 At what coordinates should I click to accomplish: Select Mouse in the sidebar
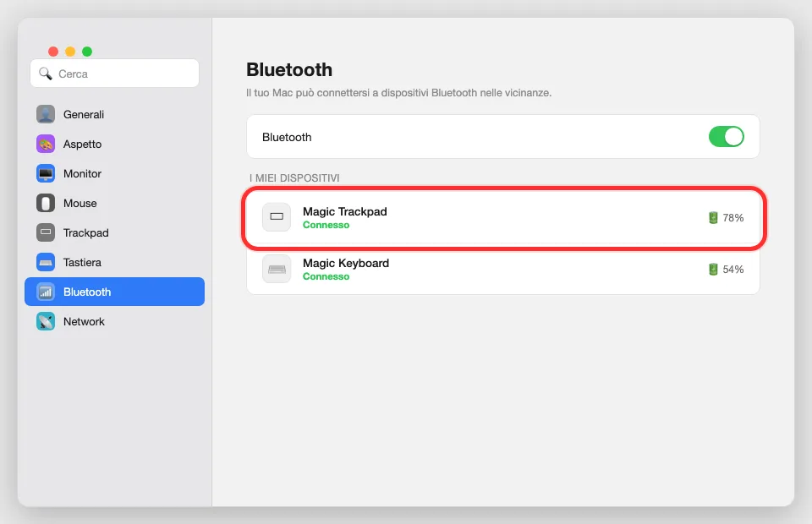click(114, 204)
